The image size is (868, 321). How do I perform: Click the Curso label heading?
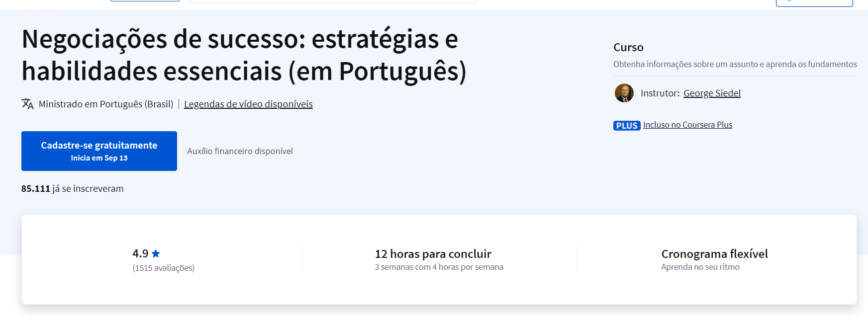[628, 47]
